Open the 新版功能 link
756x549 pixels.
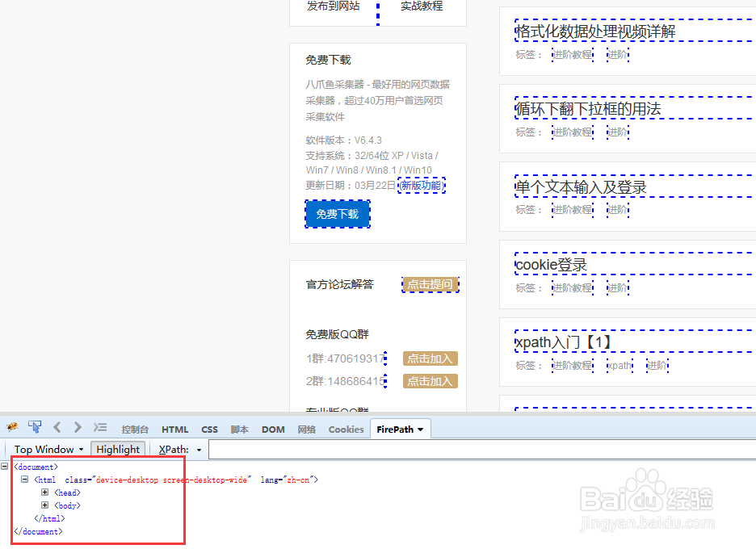tap(422, 186)
